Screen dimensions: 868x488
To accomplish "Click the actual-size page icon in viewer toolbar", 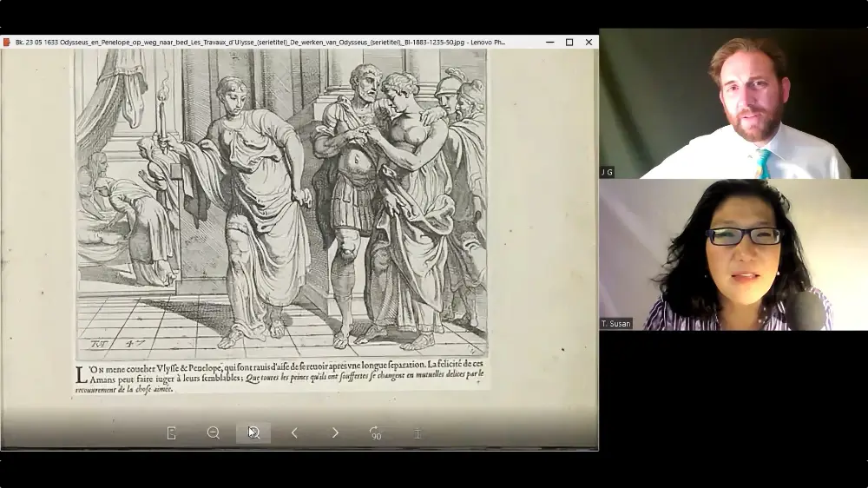I will [172, 433].
